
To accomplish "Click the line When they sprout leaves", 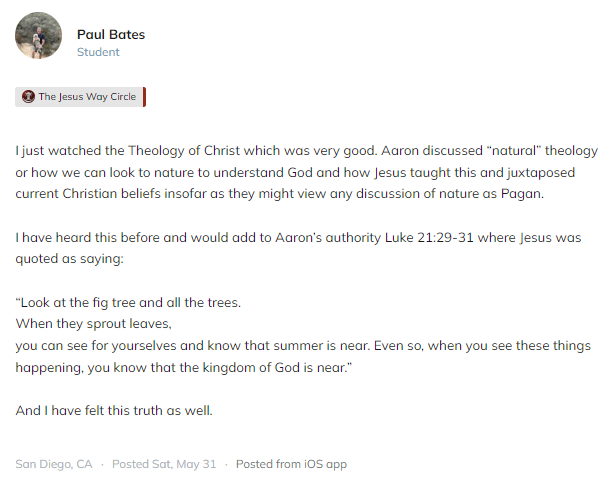I will [x=94, y=324].
